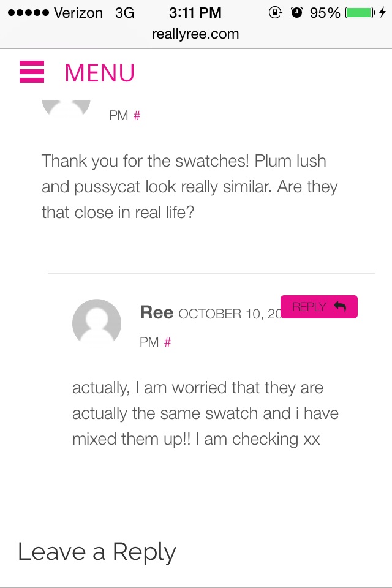Open the # permalink of the first comment
The width and height of the screenshot is (392, 588).
(137, 116)
